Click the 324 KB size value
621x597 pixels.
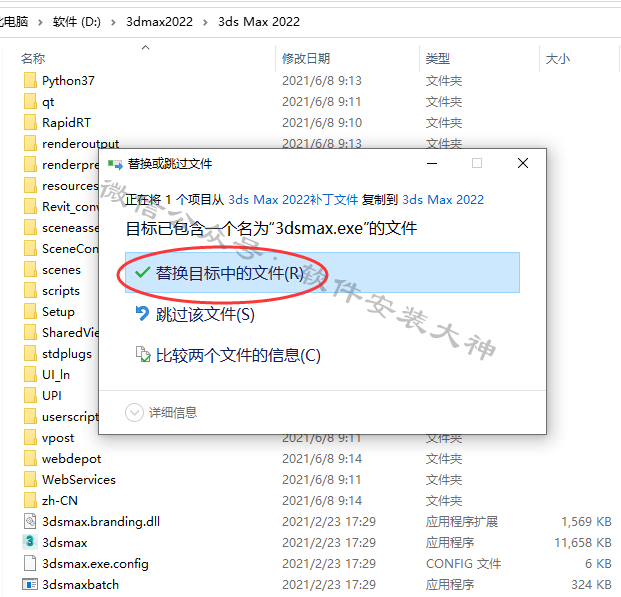(591, 584)
